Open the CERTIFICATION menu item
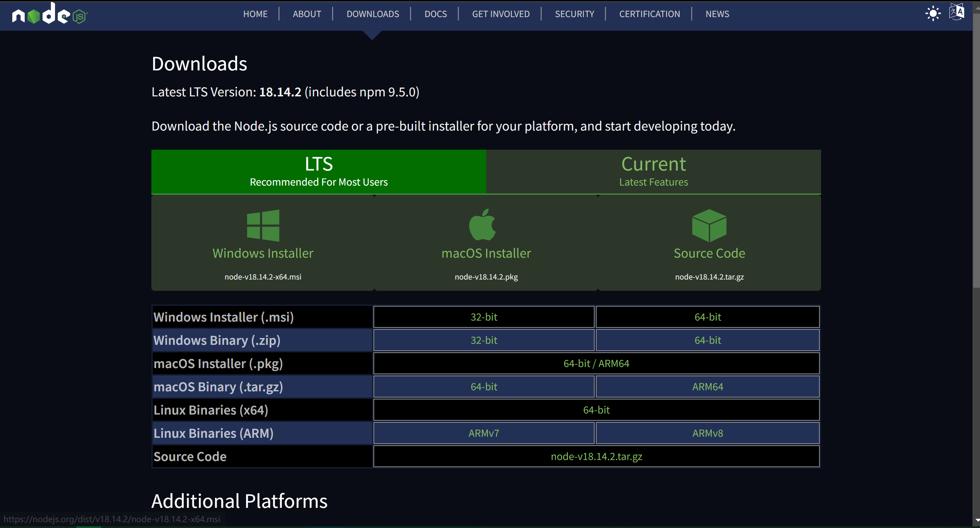 tap(649, 14)
